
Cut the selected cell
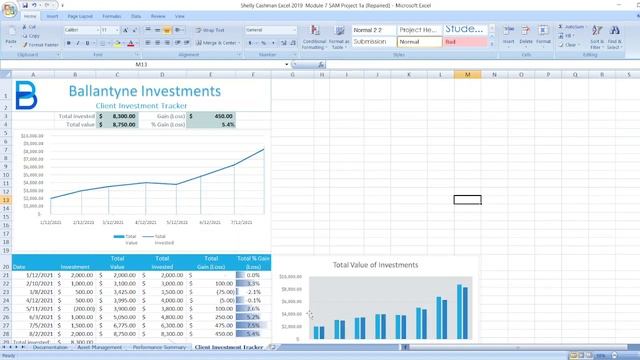point(29,27)
